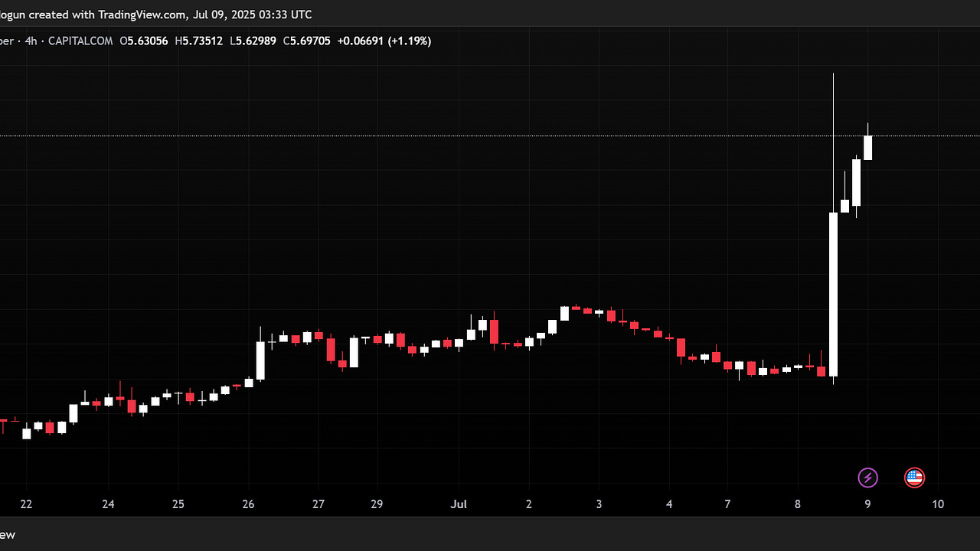The image size is (980, 551).
Task: Click date label 25 on the time axis
Action: tap(178, 504)
